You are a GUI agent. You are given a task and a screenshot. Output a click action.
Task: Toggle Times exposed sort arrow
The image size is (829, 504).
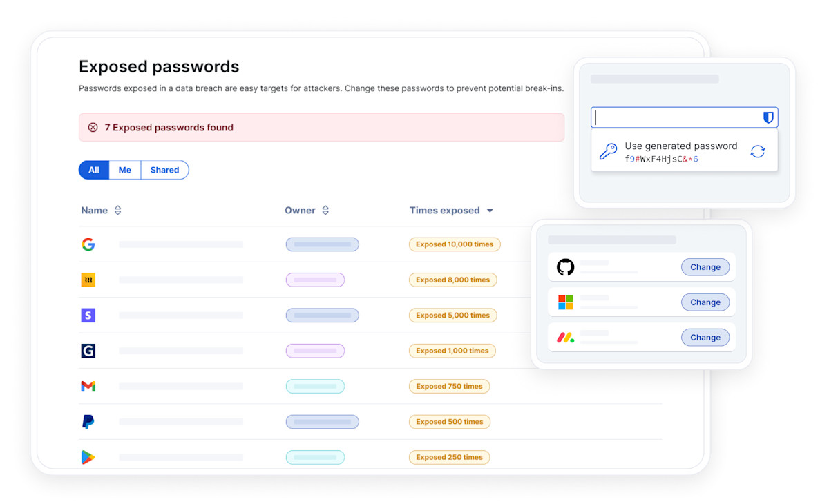[x=490, y=211]
